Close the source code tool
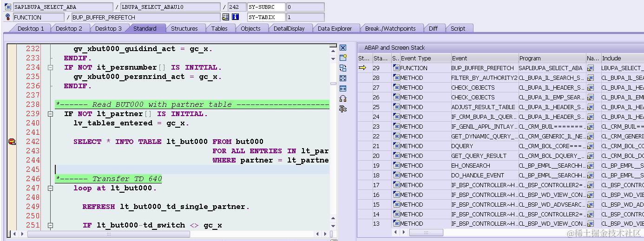Viewport: 644px width, 241px height. 343,48
